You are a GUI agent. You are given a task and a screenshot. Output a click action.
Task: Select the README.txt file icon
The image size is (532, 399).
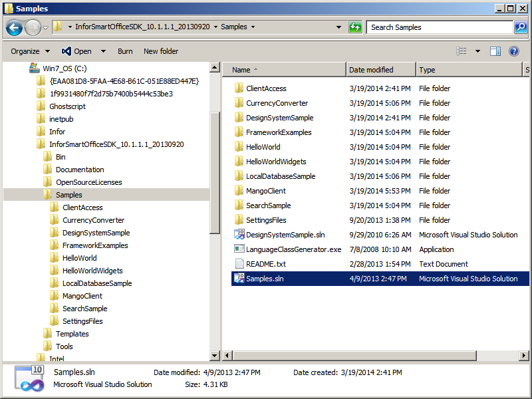[239, 264]
